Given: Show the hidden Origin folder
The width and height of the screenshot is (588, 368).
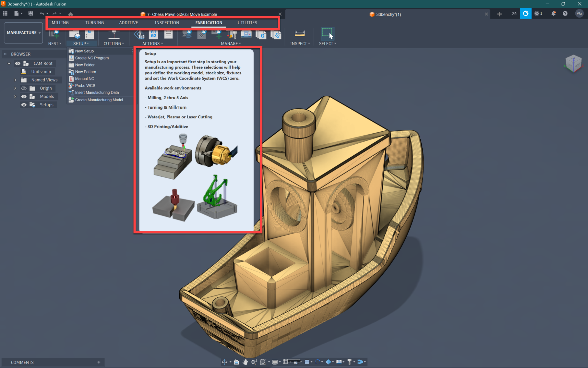Looking at the screenshot, I should tap(24, 88).
